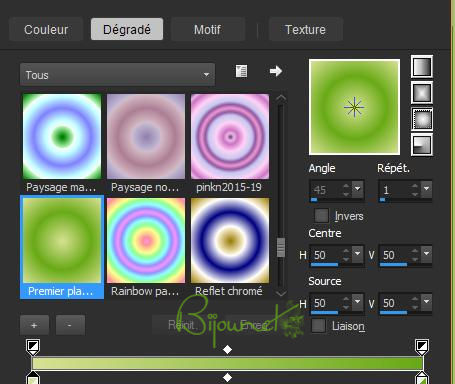Expand the Répét. value dropdown

pos(426,189)
